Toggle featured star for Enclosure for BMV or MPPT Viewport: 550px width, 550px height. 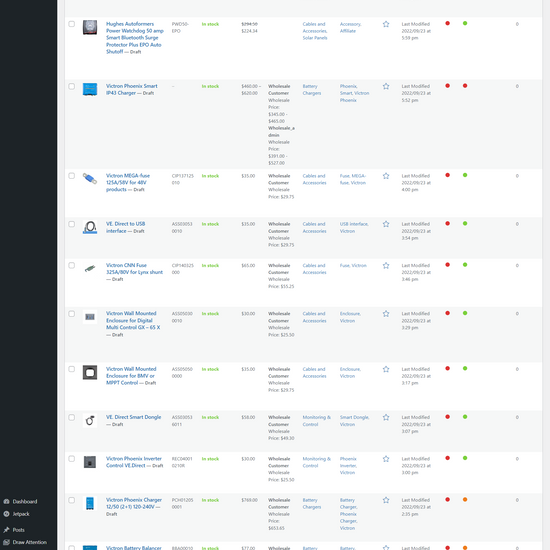386,369
